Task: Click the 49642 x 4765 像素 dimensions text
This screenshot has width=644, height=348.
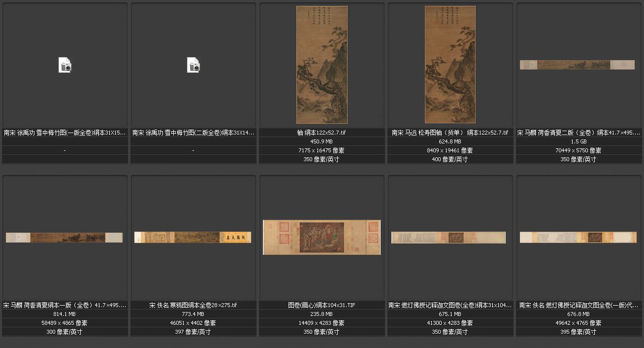Action: [579, 323]
